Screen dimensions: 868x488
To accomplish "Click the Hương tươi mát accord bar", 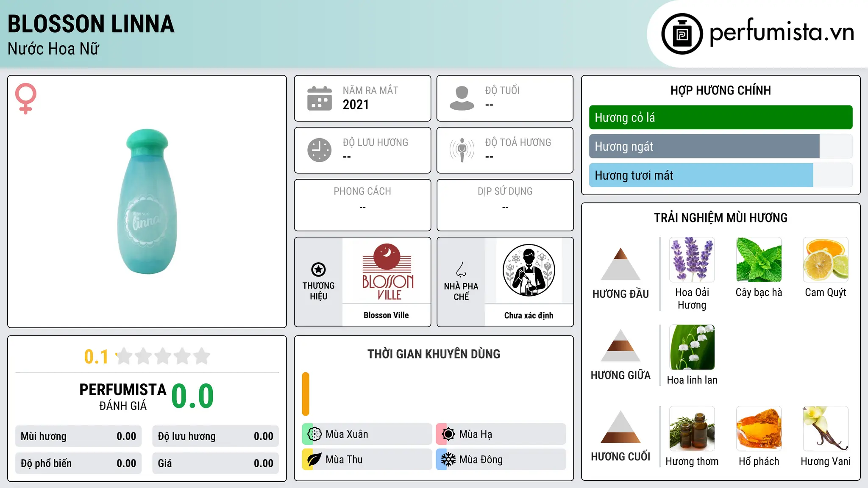I will (721, 175).
